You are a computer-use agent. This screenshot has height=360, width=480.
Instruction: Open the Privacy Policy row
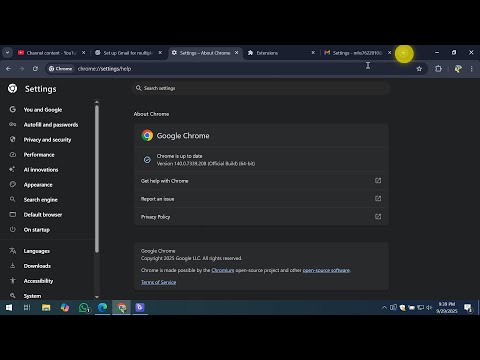click(261, 217)
